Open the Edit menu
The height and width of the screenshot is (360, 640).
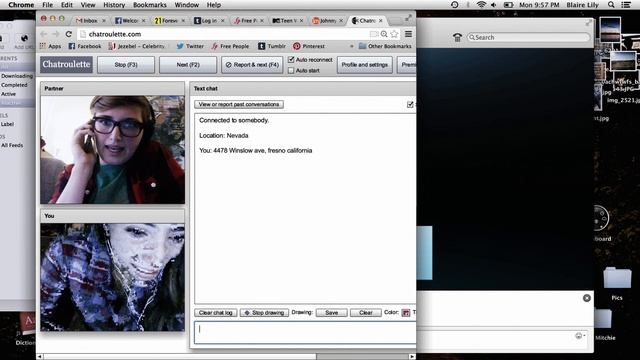(x=67, y=5)
